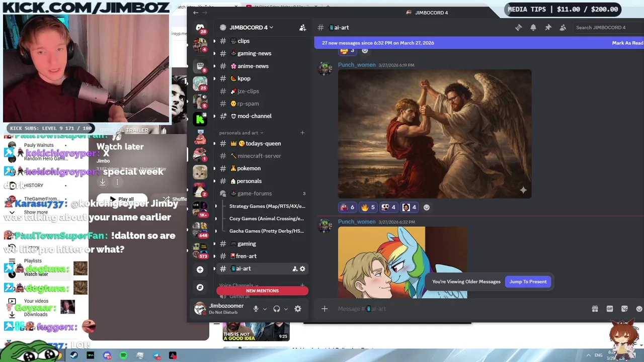Mute the microphone in user panel

[x=256, y=309]
